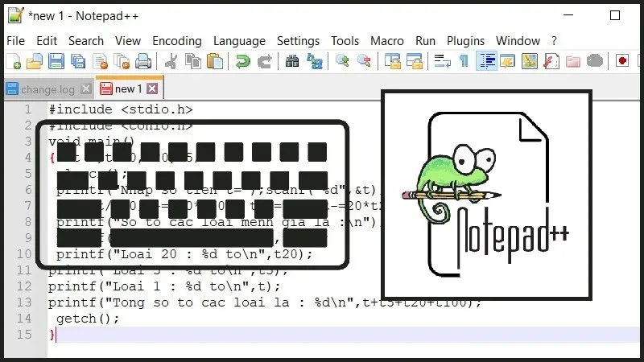Start macro recording with red dot
Image resolution: width=644 pixels, height=362 pixels.
click(x=622, y=62)
